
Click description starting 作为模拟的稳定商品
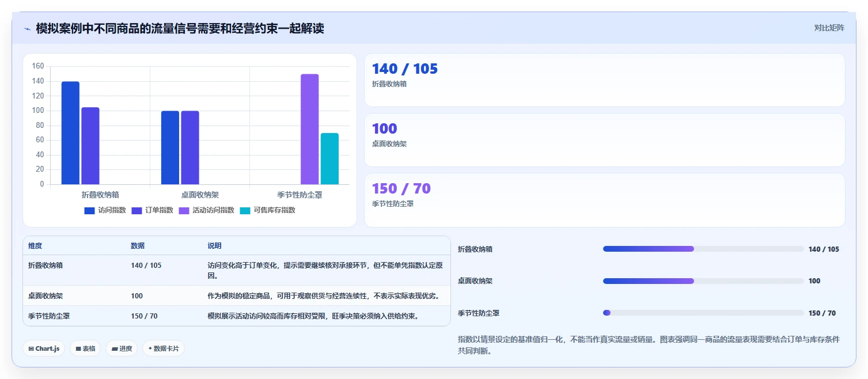click(x=324, y=296)
